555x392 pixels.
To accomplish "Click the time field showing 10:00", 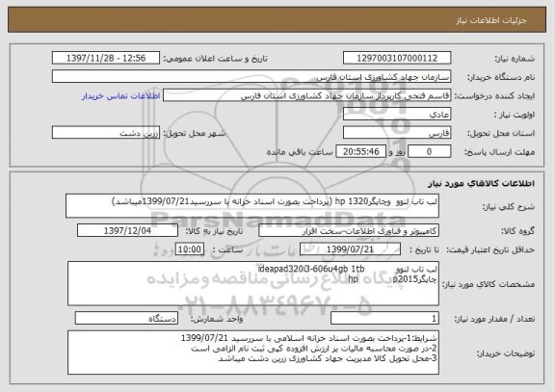I will point(190,249).
